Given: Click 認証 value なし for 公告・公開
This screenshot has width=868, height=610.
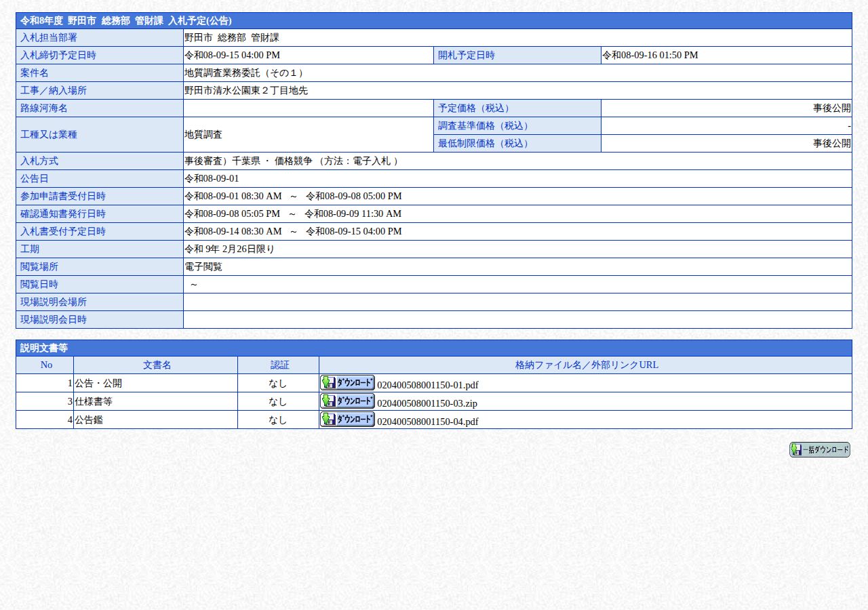Looking at the screenshot, I should 278,384.
